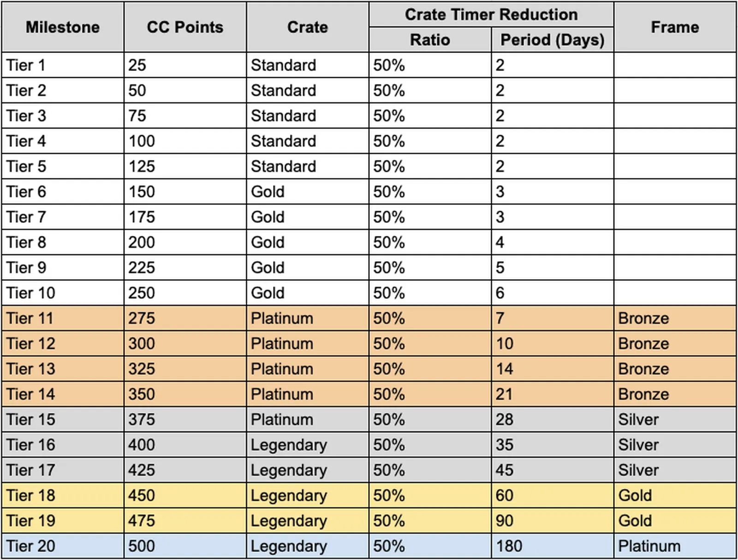Click the Crate Timer Reduction header

click(x=491, y=15)
